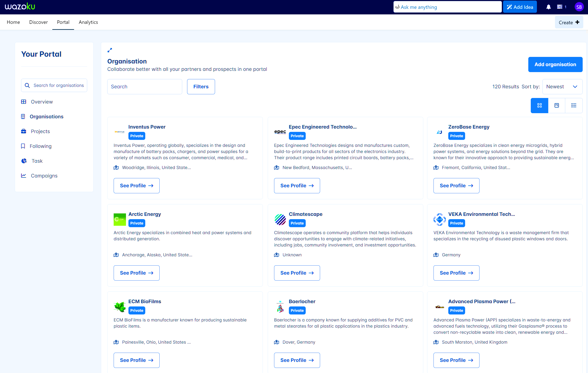Image resolution: width=588 pixels, height=373 pixels.
Task: Click the map icon beside Anchorage, Alaska
Action: [x=116, y=255]
